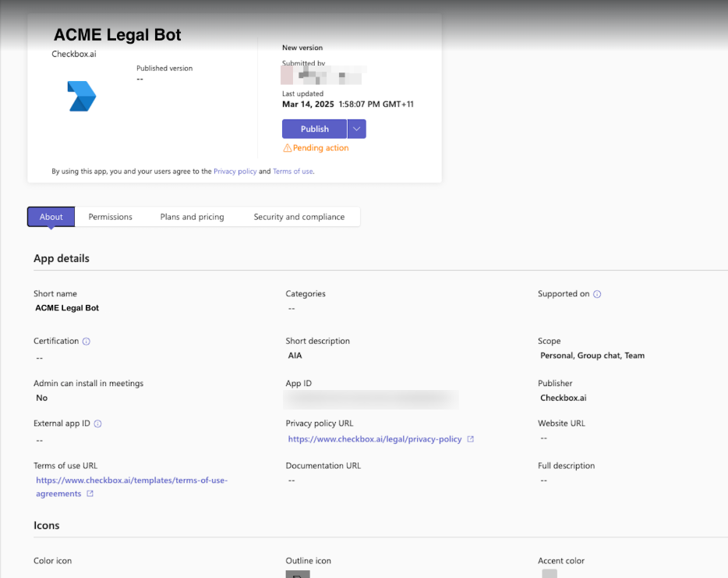Click the Published version label
The width and height of the screenshot is (728, 578).
click(164, 69)
